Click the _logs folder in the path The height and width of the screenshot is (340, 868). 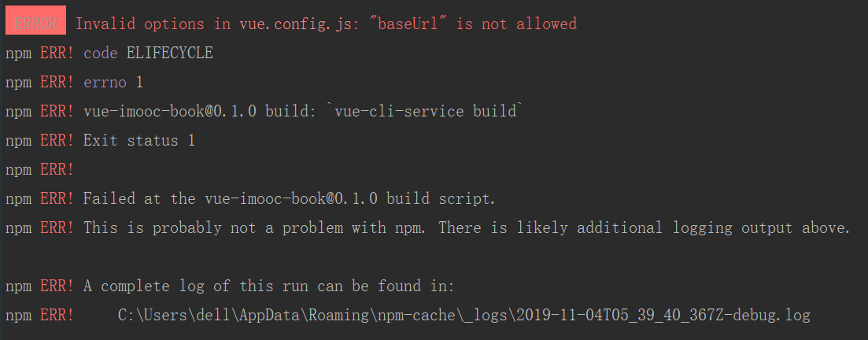point(489,316)
